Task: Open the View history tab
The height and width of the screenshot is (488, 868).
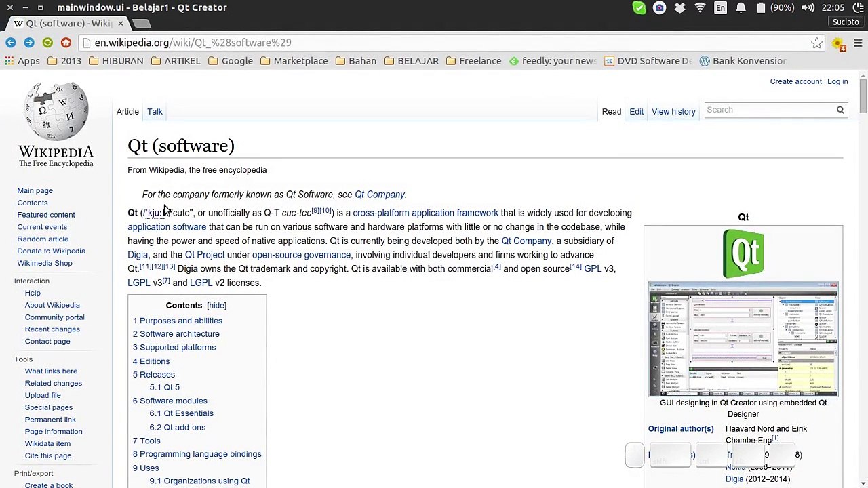Action: [x=673, y=112]
